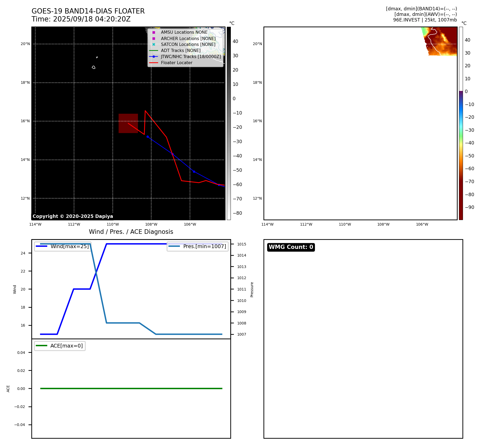Click the 1015 tick on the pressure axis
Screen dimensions: 481x448
point(242,244)
